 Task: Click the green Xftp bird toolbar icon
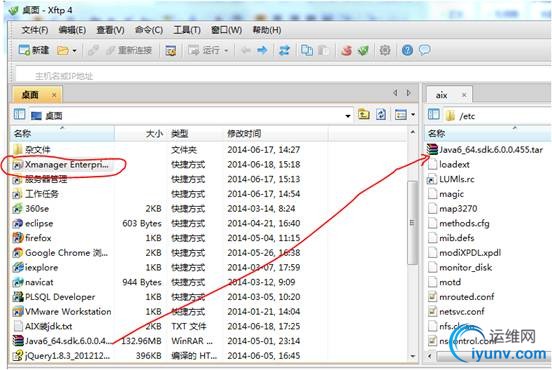point(363,50)
